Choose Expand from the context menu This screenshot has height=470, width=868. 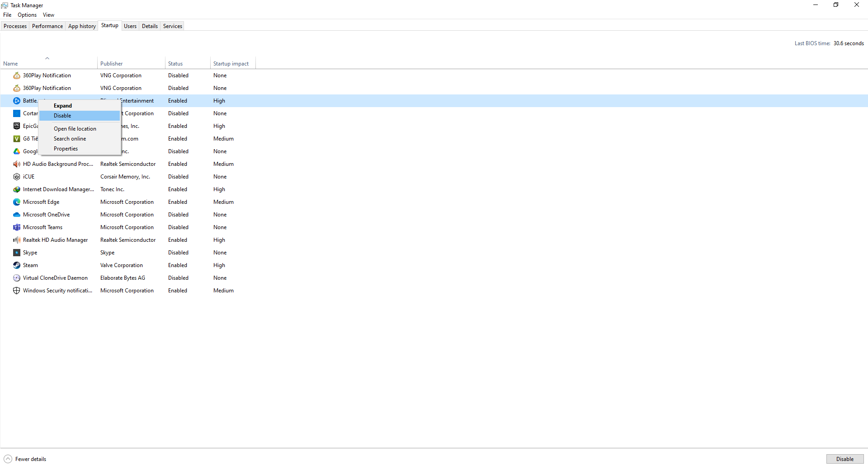click(62, 105)
